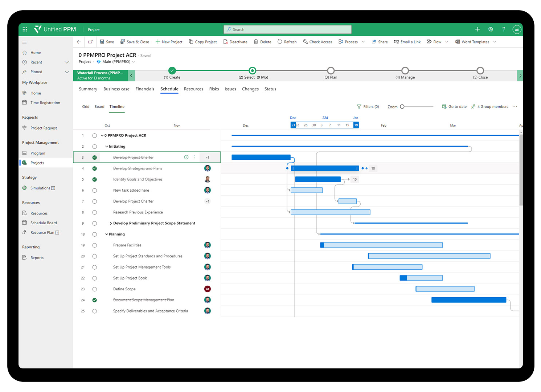541x392 pixels.
Task: Click the Go to date calendar icon
Action: [x=444, y=107]
